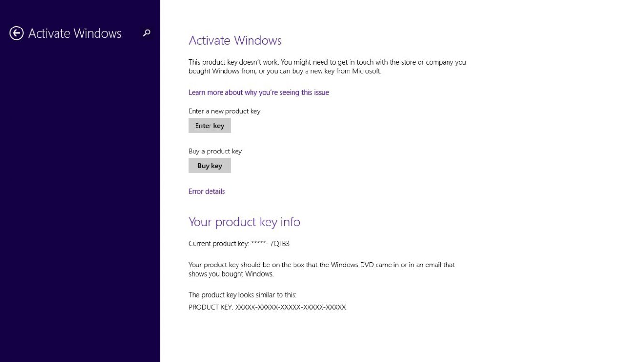The image size is (644, 362).
Task: Click the 'Buy a product key' label
Action: 215,151
